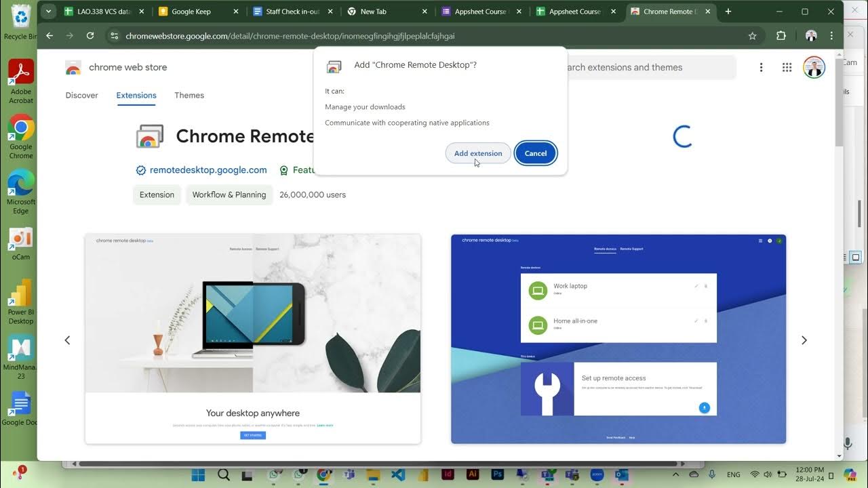
Task: Switch to the purple-icon Appsheet Course tab
Action: pyautogui.click(x=481, y=12)
